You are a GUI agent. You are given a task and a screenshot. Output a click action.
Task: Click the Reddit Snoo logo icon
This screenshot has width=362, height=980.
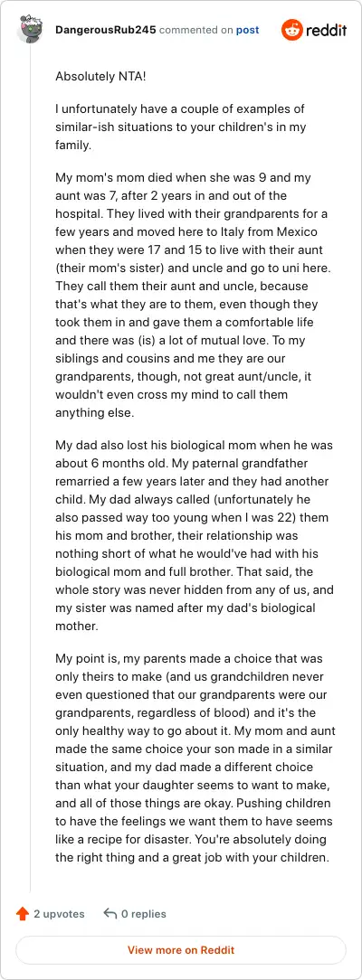291,30
